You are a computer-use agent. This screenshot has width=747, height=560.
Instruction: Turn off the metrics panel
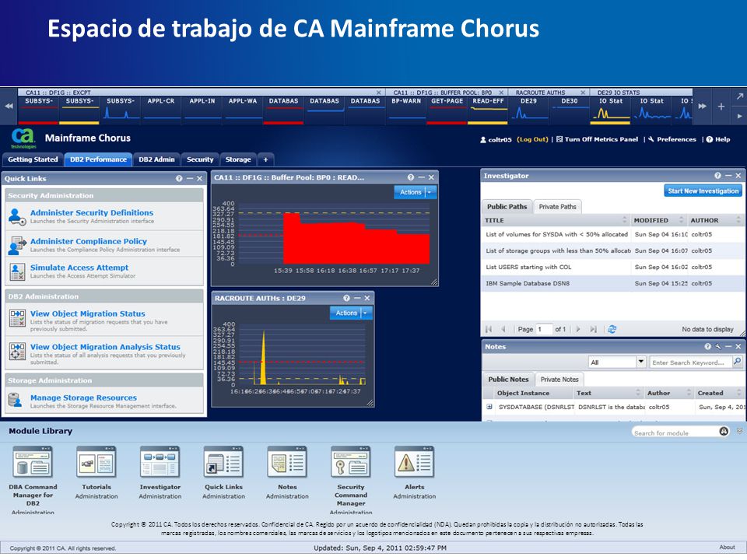pyautogui.click(x=597, y=139)
